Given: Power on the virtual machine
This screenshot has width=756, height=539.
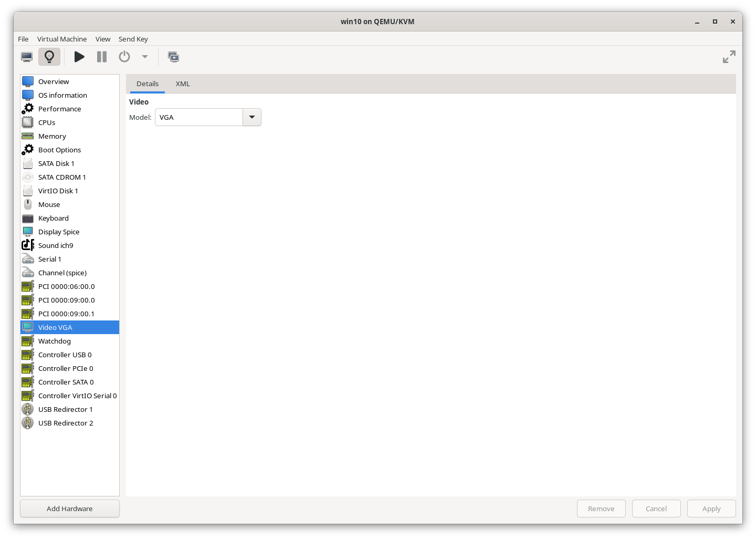Looking at the screenshot, I should pyautogui.click(x=79, y=57).
